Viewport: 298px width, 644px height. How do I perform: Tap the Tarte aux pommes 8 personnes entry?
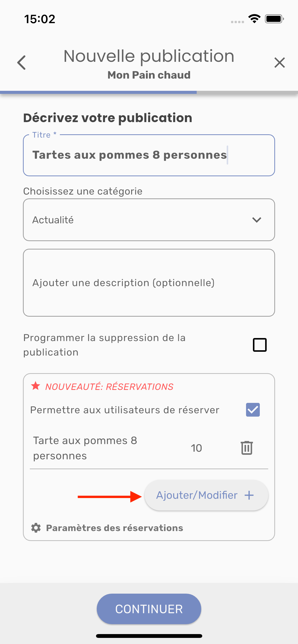click(85, 448)
